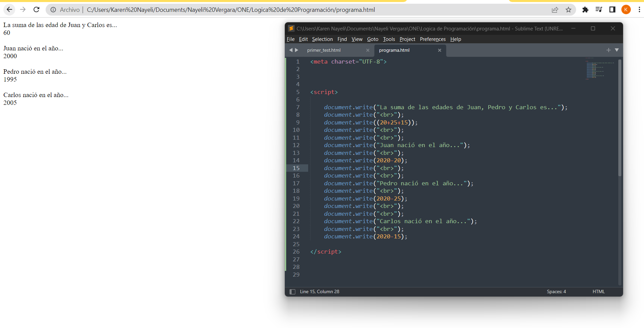The image size is (644, 328).
Task: Open the Preferences menu
Action: click(x=432, y=39)
